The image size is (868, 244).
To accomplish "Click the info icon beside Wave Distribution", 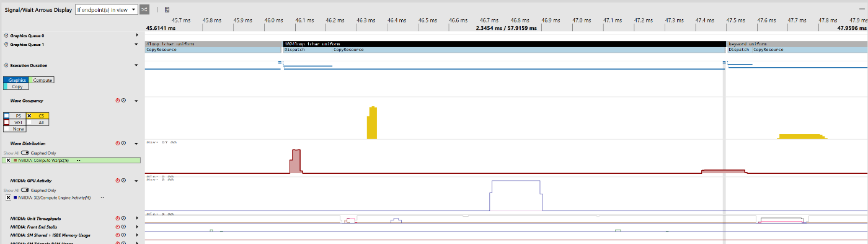I will 123,143.
